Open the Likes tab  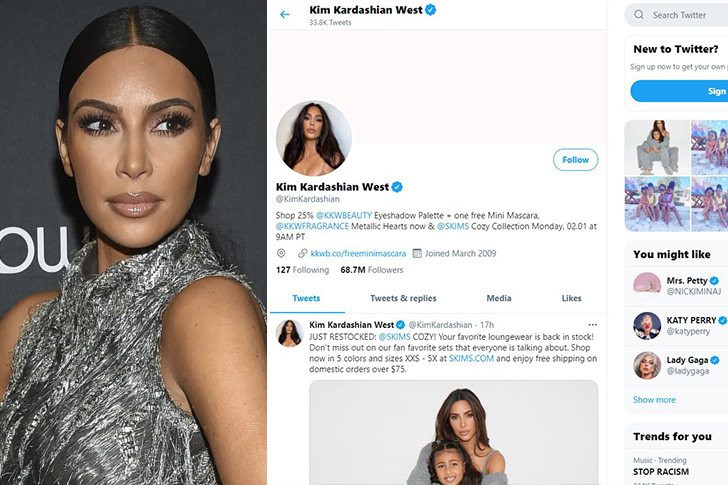[x=571, y=298]
